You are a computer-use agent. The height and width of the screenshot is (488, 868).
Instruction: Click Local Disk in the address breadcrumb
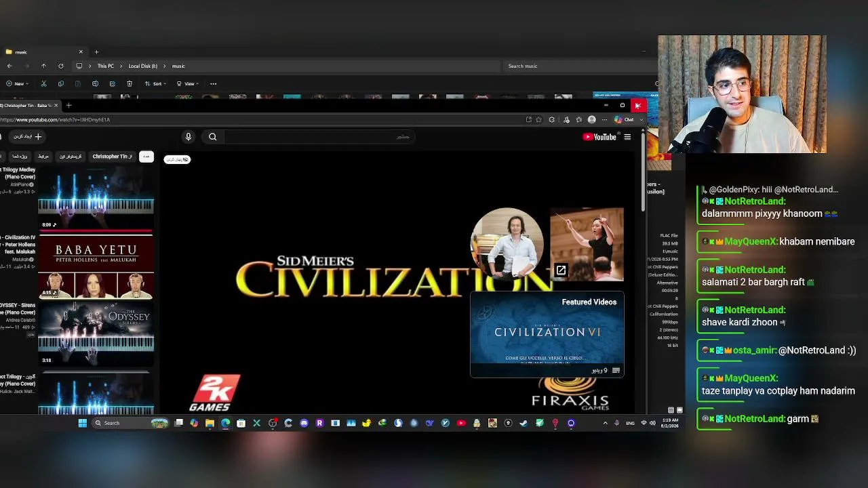tap(142, 66)
